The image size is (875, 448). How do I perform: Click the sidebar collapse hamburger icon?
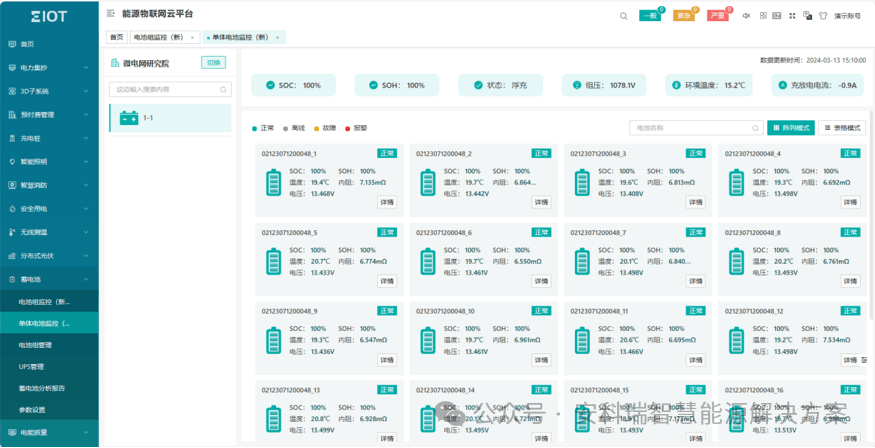click(110, 13)
